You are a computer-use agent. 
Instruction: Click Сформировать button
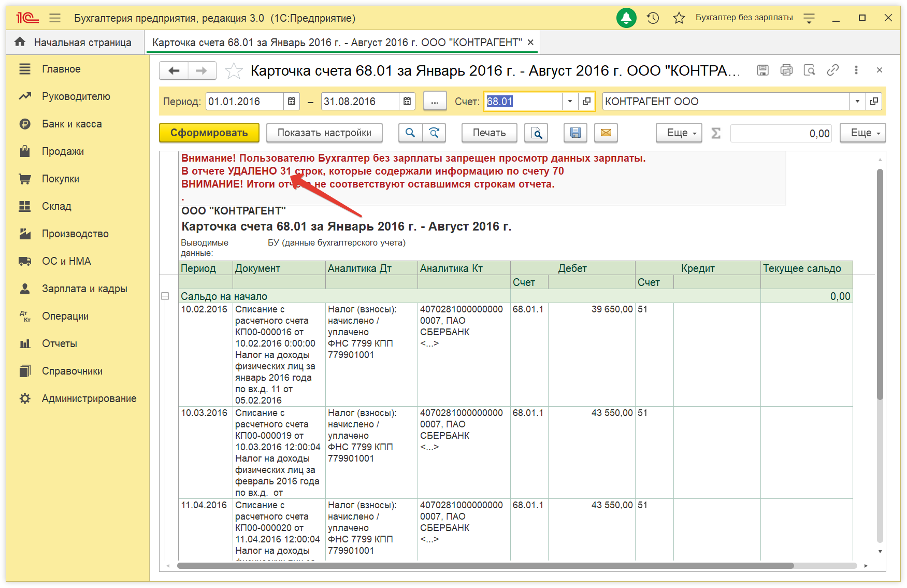tap(209, 133)
